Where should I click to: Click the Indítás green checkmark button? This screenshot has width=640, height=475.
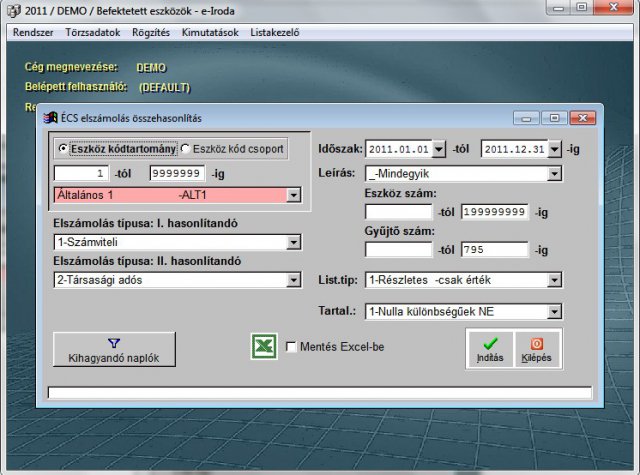click(x=490, y=349)
